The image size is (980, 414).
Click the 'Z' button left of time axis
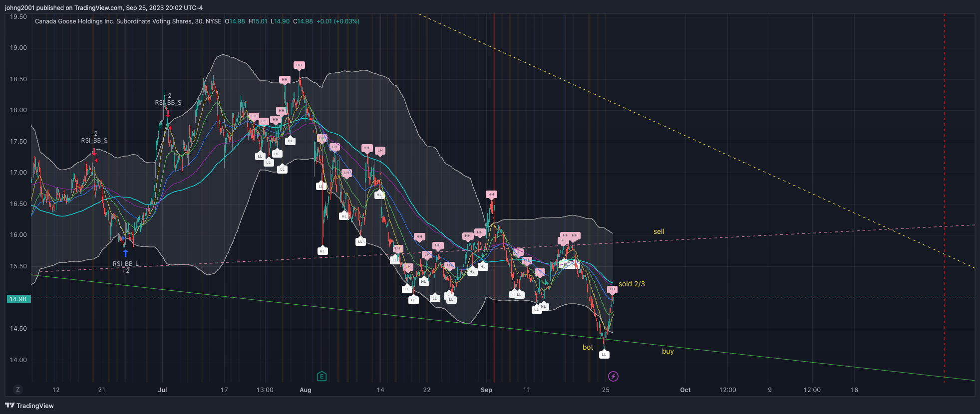18,390
